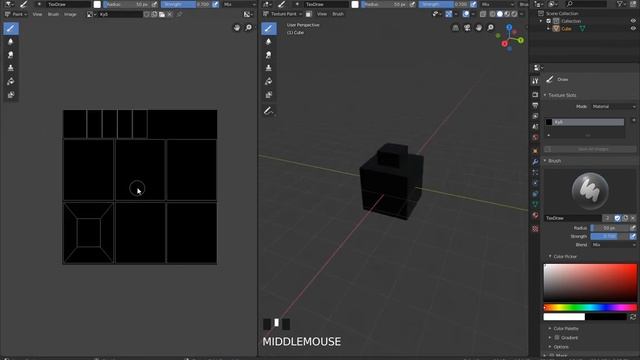This screenshot has width=640, height=360.
Task: Toggle X-ray in the 3D viewport header
Action: [483, 14]
